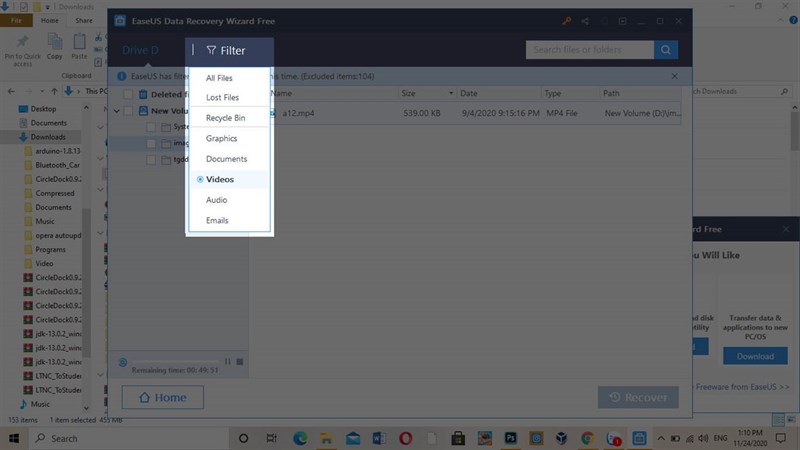Tick the tgdd folder checkbox in tree
This screenshot has width=800, height=450.
click(x=151, y=160)
